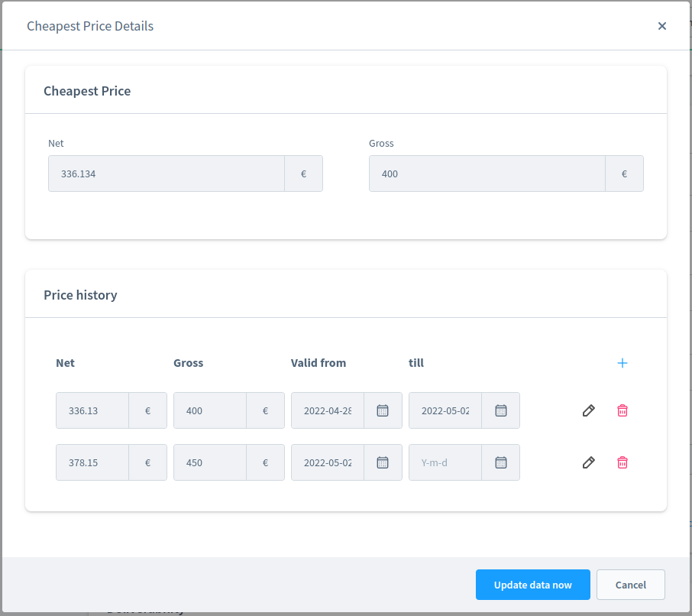Add a new price history entry

[x=622, y=363]
